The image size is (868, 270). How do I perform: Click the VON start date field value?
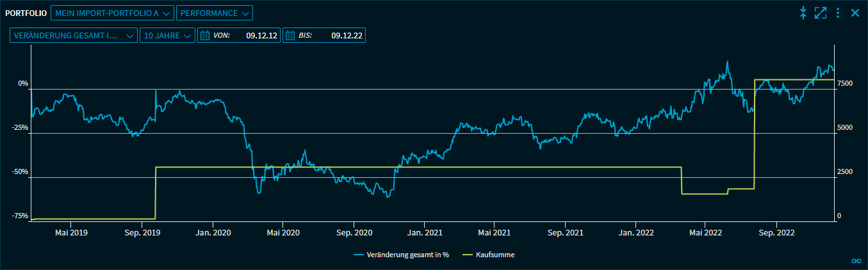261,36
